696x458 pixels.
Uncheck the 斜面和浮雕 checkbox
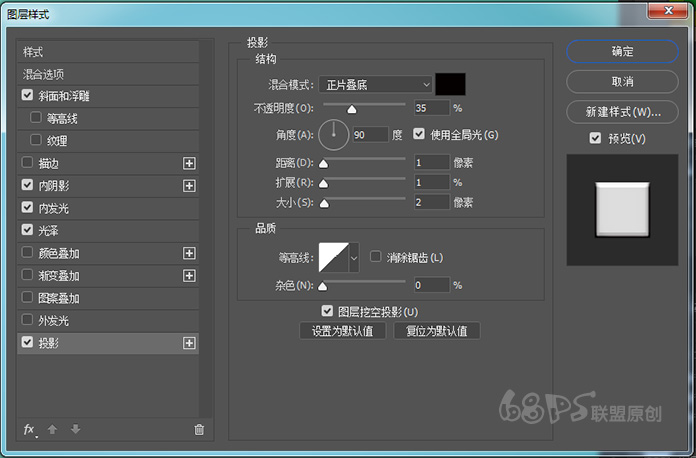(x=28, y=95)
